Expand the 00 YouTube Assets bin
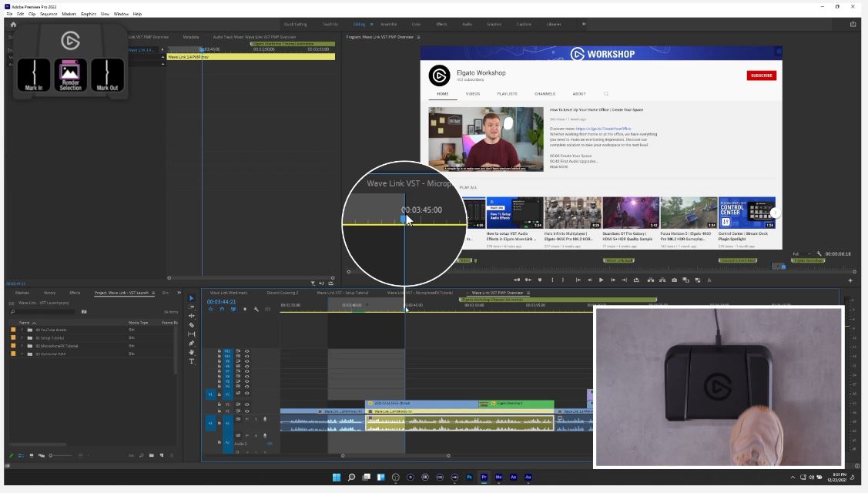This screenshot has width=868, height=493. click(x=22, y=330)
